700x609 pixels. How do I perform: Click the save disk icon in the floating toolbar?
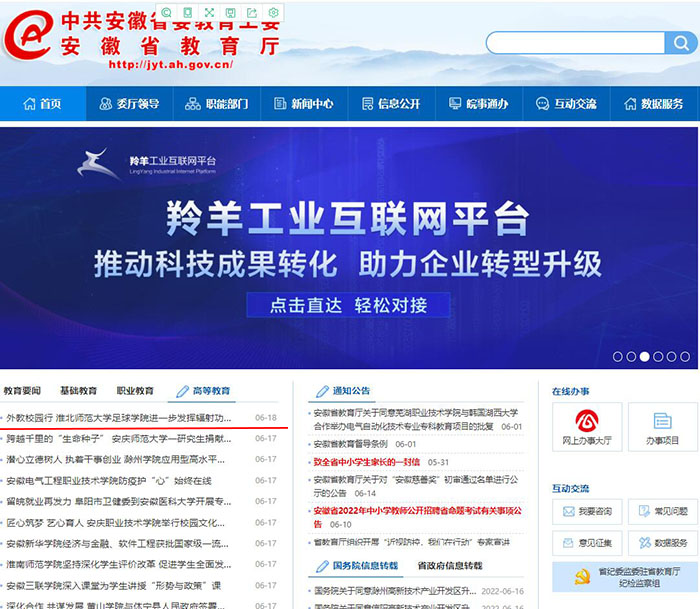[x=231, y=13]
